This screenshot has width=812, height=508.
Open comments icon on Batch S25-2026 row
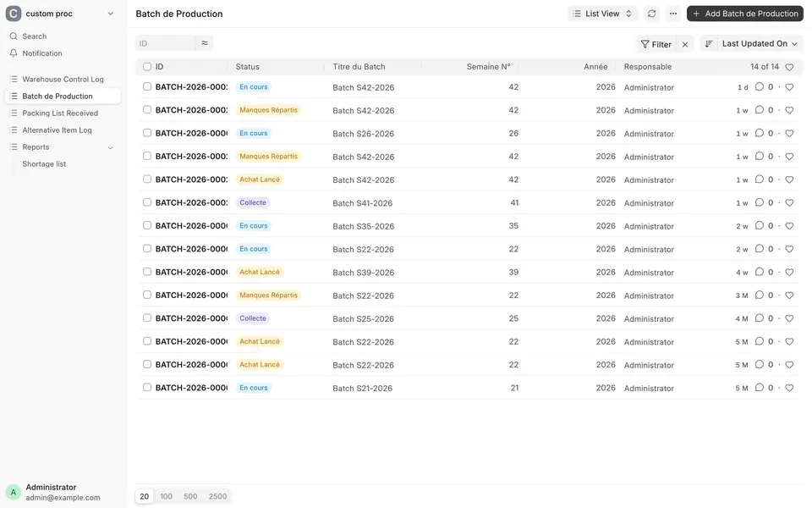[760, 317]
